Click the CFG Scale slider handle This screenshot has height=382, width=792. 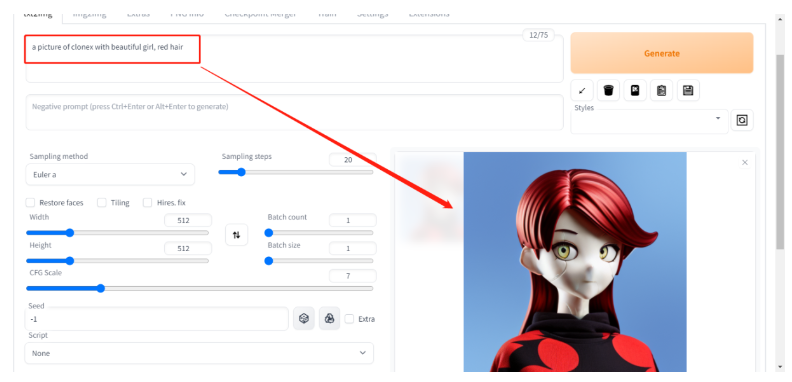coord(101,289)
